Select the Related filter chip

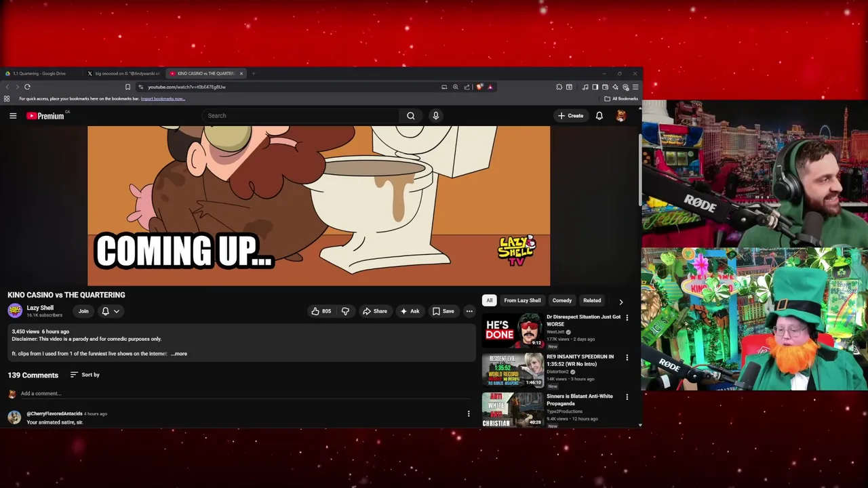[592, 300]
